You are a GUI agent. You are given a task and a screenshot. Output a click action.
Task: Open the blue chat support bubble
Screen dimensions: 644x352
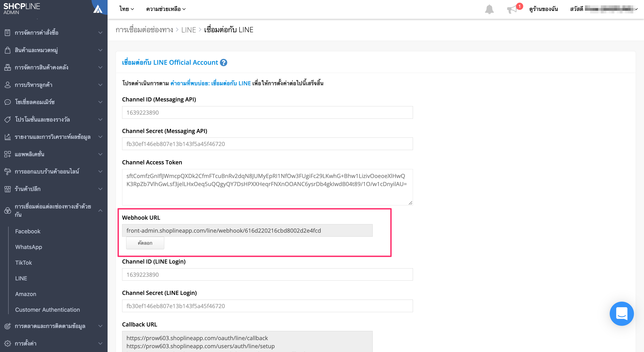pos(622,313)
